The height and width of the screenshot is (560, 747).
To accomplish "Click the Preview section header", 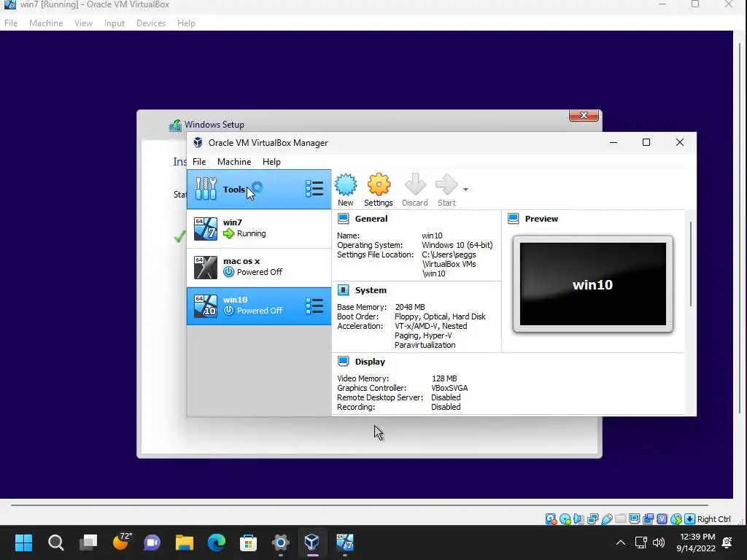I will click(541, 219).
